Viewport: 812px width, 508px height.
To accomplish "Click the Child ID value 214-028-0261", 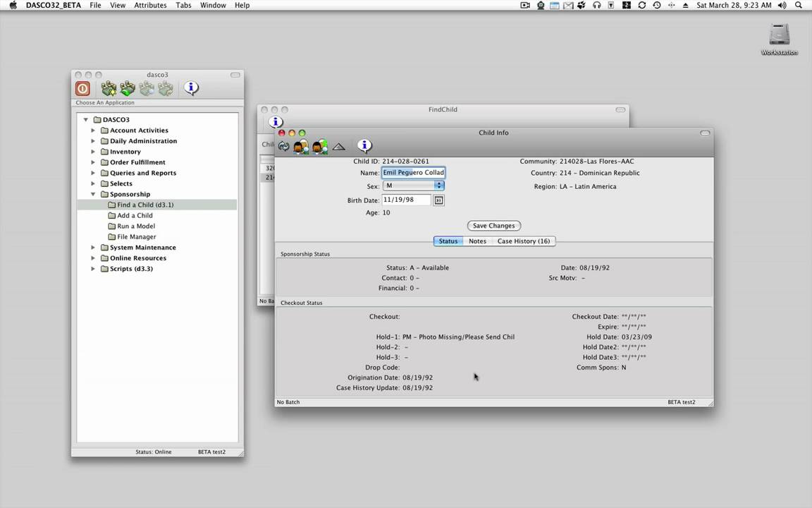I will pos(405,161).
